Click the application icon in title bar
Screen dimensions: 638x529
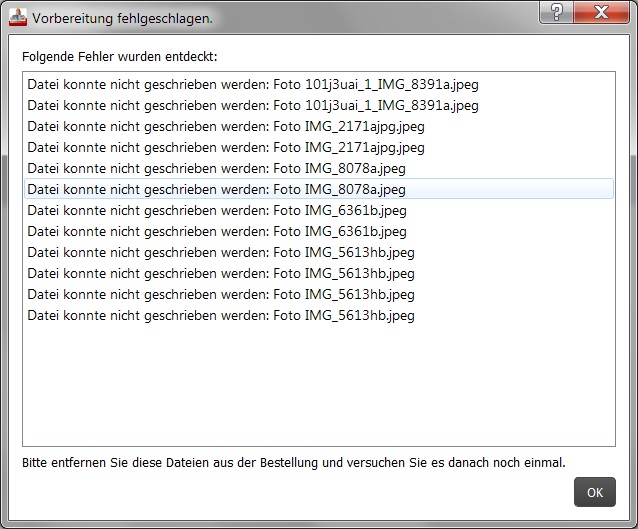click(17, 18)
